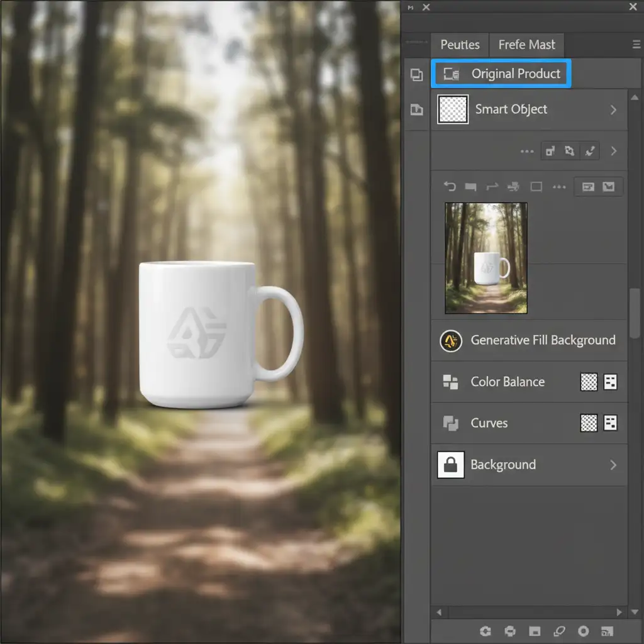644x644 pixels.
Task: Toggle the lock on the Background layer
Action: pyautogui.click(x=450, y=465)
